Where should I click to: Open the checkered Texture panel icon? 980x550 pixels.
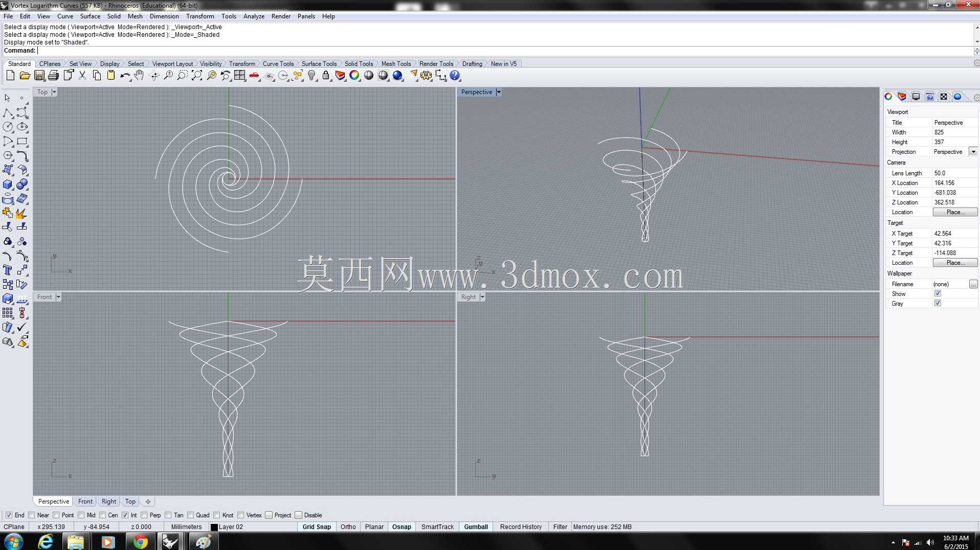944,97
